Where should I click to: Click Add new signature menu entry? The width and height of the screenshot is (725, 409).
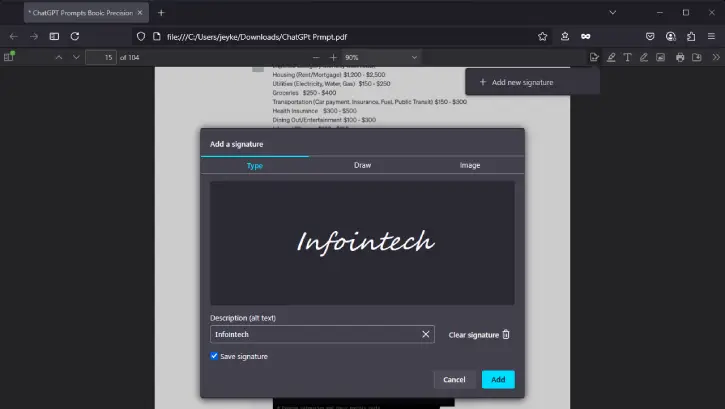click(x=533, y=82)
